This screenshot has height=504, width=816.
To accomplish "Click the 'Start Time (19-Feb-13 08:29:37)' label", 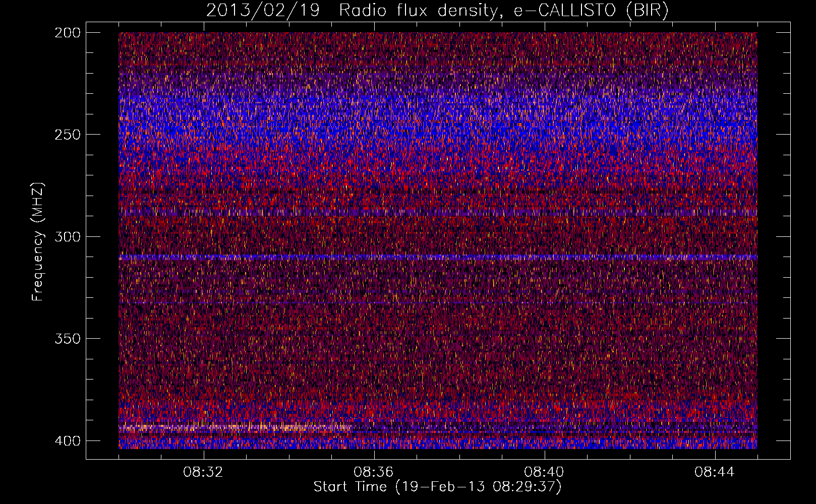I will coord(437,487).
